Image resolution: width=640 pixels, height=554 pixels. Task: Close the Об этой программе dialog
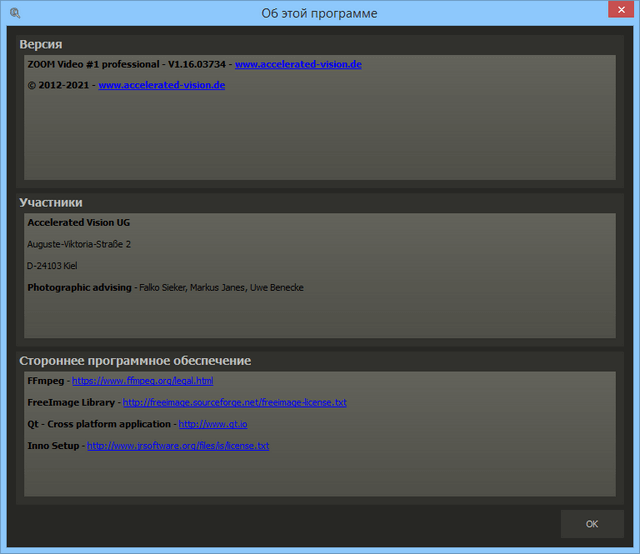621,9
